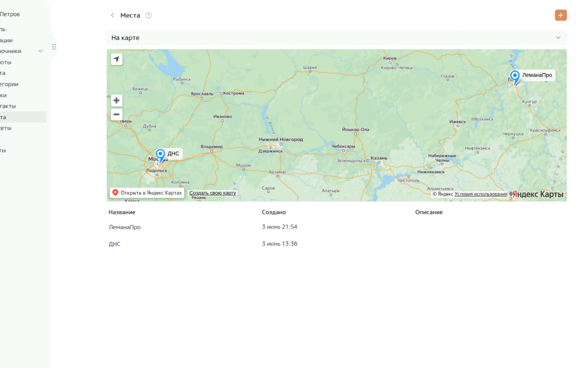
Task: Select the ДНС map pin marker
Action: point(160,155)
